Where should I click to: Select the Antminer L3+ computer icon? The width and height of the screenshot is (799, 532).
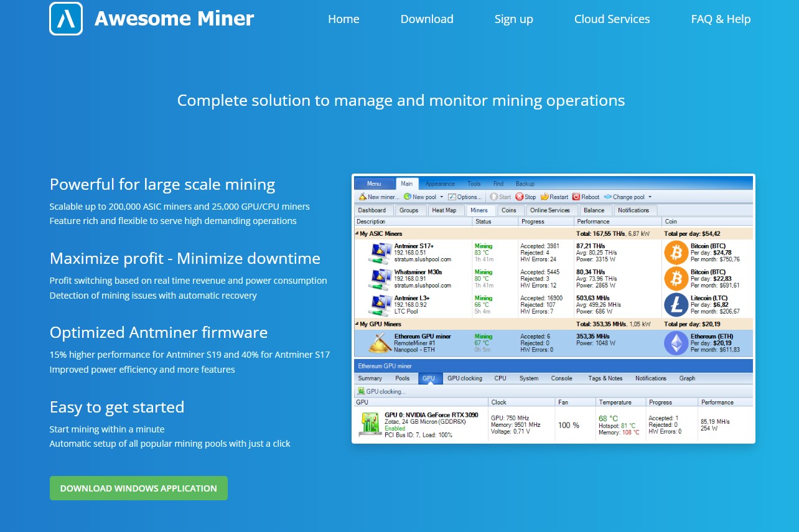(381, 305)
